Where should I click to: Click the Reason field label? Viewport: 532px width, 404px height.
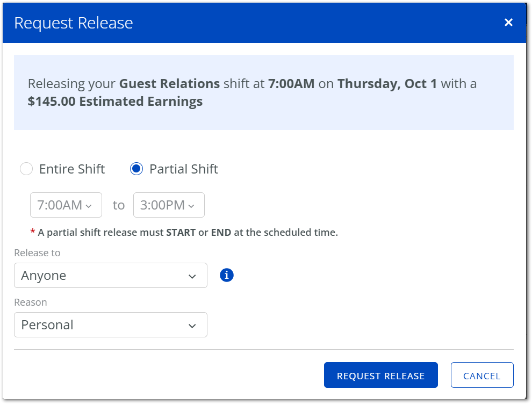tap(31, 302)
